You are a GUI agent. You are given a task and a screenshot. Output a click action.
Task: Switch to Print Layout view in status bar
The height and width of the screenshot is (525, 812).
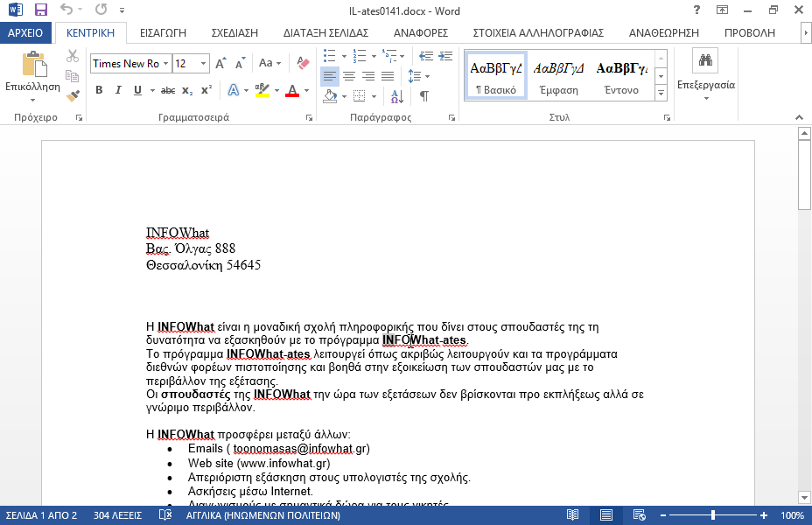point(605,515)
